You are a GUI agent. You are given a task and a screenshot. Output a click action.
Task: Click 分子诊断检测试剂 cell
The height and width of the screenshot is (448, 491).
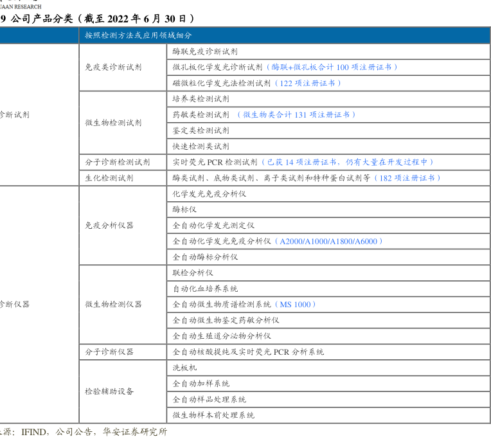[123, 162]
